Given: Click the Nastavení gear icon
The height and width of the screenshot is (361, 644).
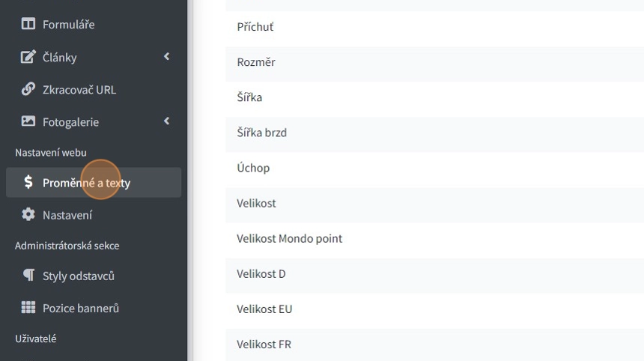Looking at the screenshot, I should pos(28,215).
